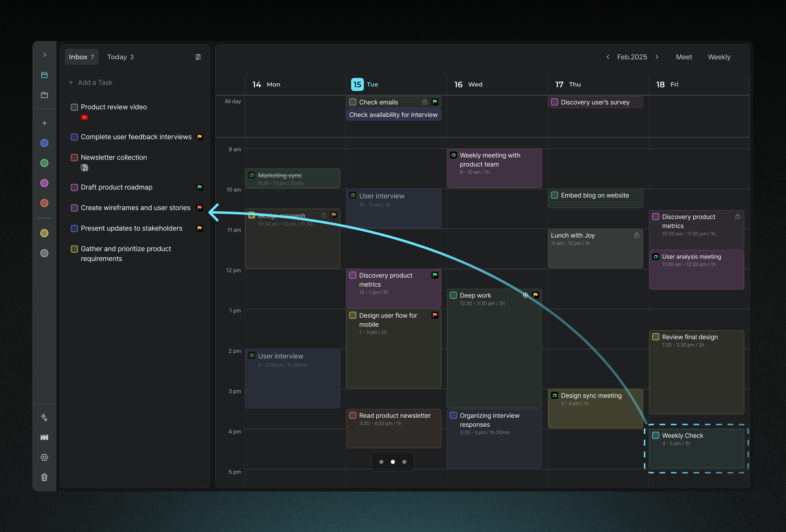Open the Weekly view selector
Viewport: 786px width, 532px height.
(719, 57)
